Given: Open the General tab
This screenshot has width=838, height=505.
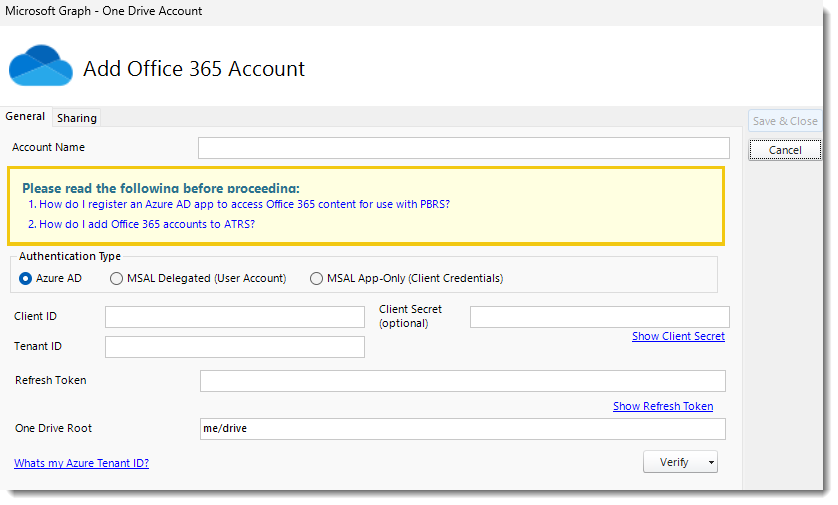Looking at the screenshot, I should pyautogui.click(x=25, y=117).
